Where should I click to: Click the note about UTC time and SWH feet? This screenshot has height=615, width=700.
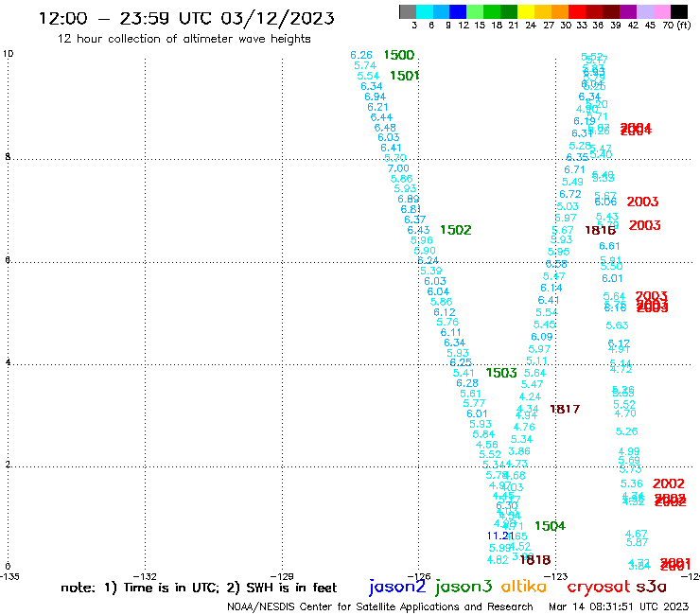click(x=199, y=588)
